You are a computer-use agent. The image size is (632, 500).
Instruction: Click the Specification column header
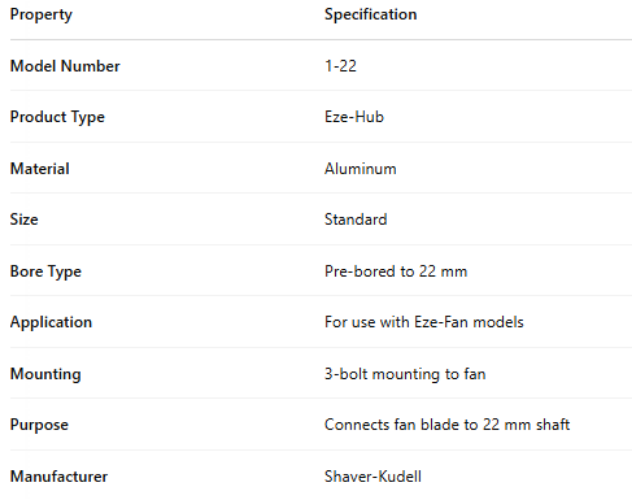[370, 15]
